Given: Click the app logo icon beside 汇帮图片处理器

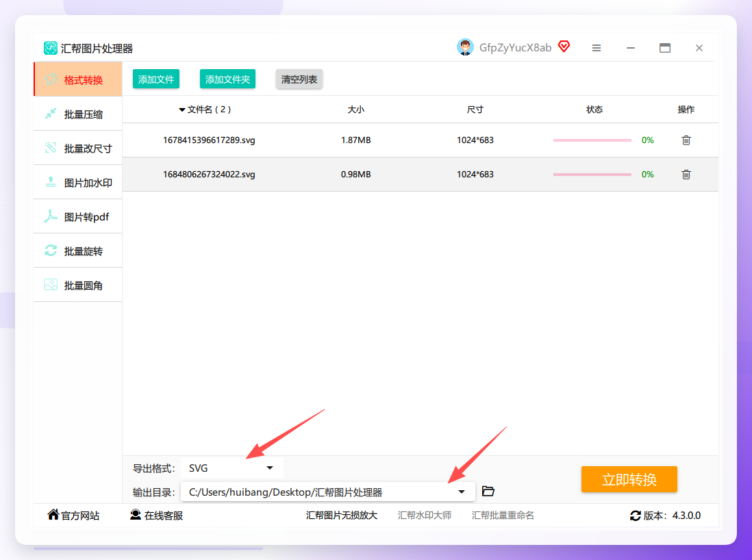Looking at the screenshot, I should pyautogui.click(x=51, y=48).
